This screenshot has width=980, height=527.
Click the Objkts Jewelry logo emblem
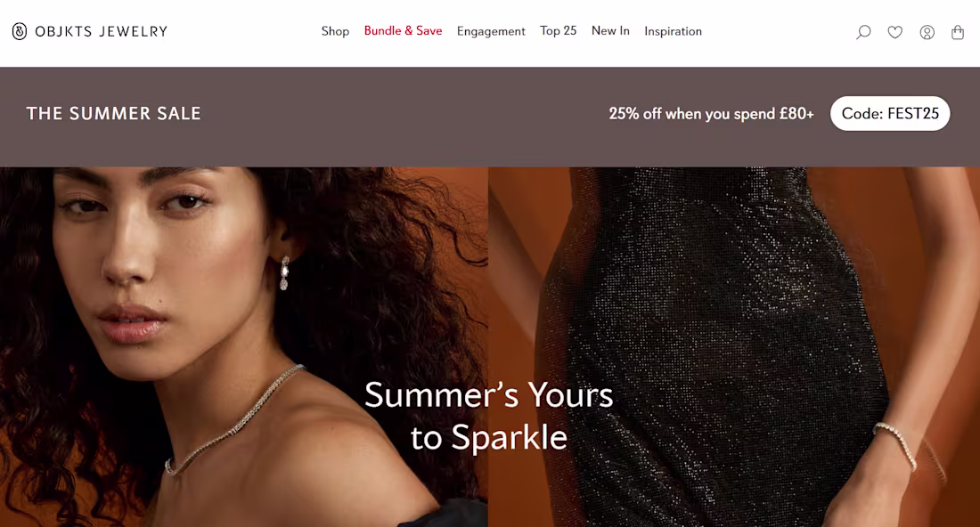(x=20, y=31)
